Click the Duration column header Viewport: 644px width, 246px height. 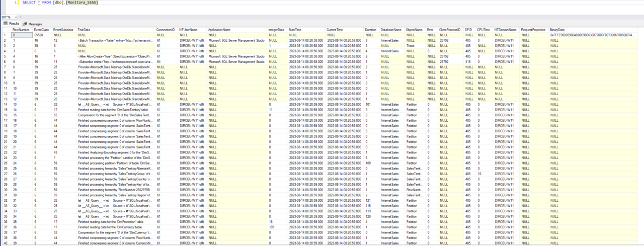(371, 30)
